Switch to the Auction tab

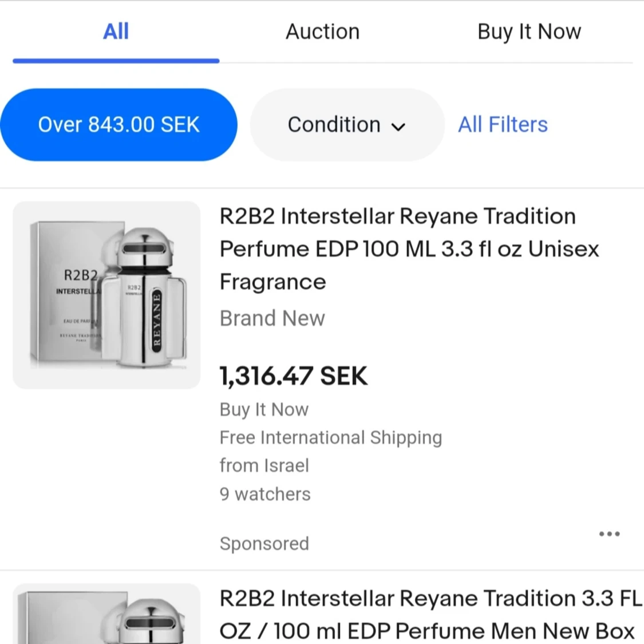[322, 31]
